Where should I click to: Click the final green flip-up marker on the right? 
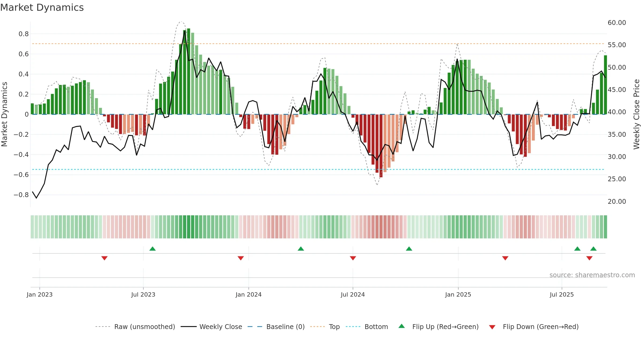[x=594, y=249]
